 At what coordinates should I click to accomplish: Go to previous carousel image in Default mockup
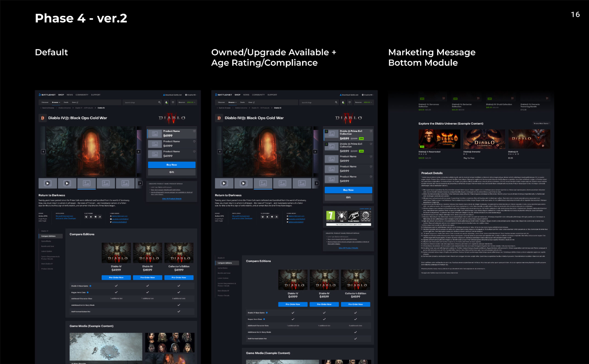tap(43, 152)
